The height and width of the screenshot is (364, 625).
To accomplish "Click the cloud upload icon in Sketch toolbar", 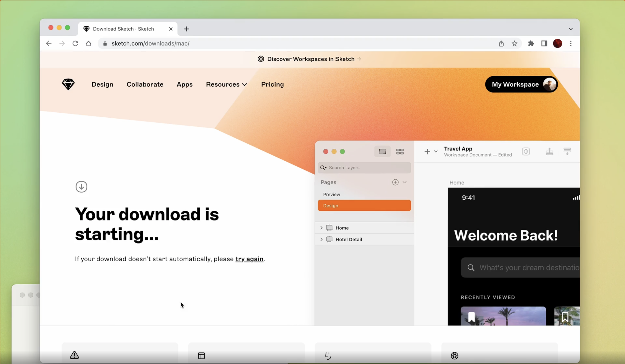I will 549,151.
